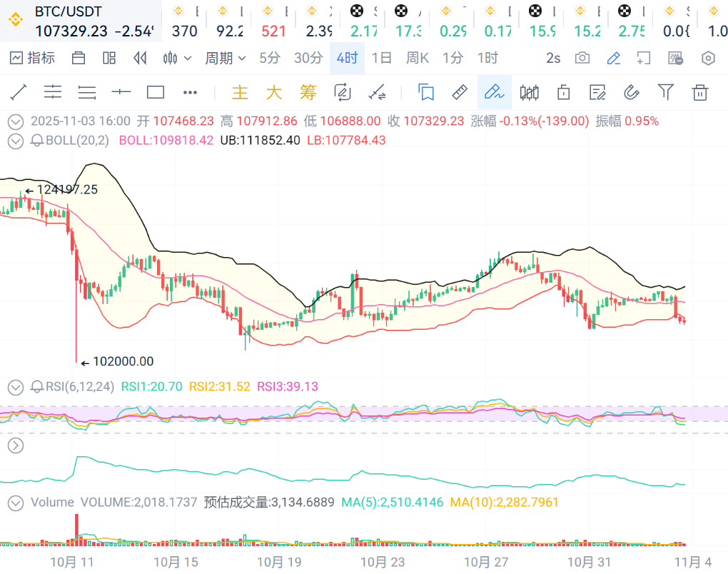Switch to the 30分 timeframe tab
This screenshot has height=574, width=728.
(308, 58)
